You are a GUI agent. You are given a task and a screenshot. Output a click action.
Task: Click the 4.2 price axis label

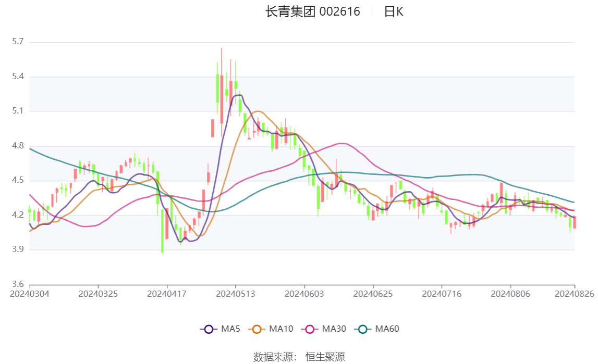(18, 215)
